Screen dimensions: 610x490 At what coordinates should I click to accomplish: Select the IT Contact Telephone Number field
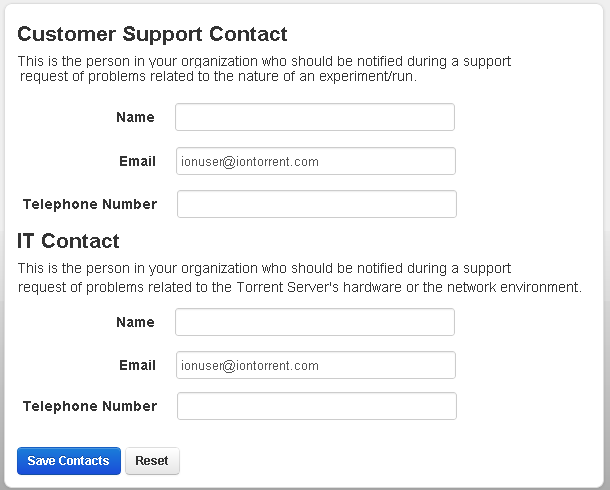[x=316, y=406]
